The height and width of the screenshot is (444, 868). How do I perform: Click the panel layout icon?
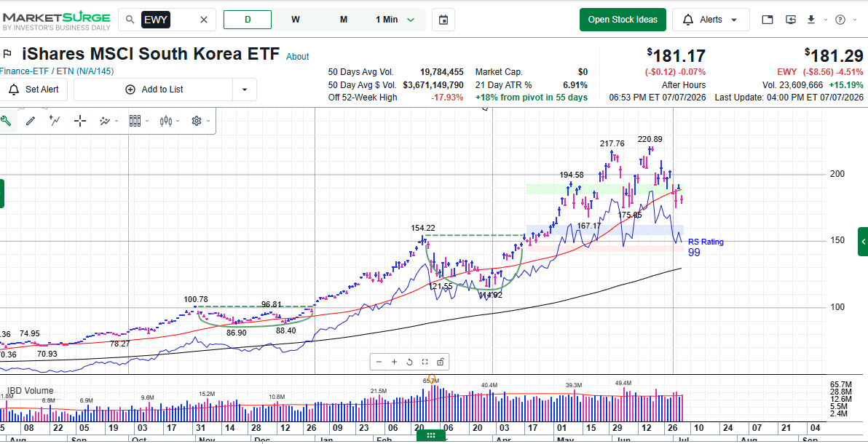768,20
